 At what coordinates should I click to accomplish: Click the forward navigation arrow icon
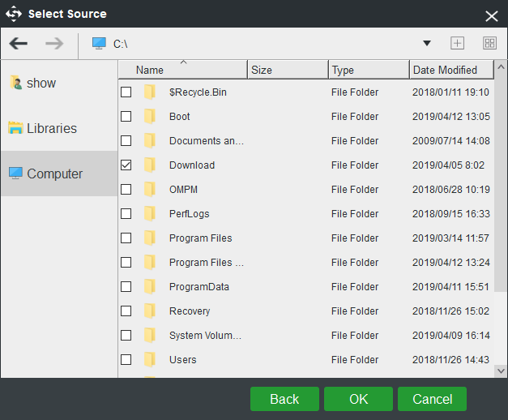click(x=54, y=44)
